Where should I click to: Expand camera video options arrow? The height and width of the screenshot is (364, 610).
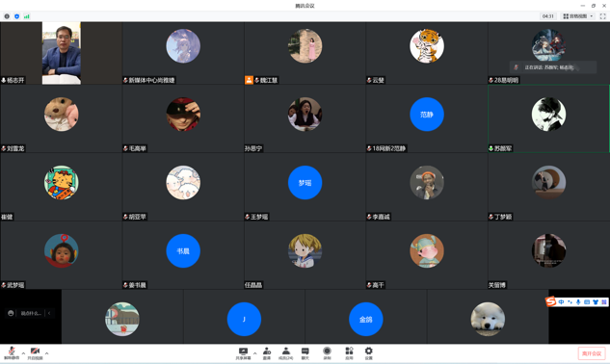click(46, 353)
